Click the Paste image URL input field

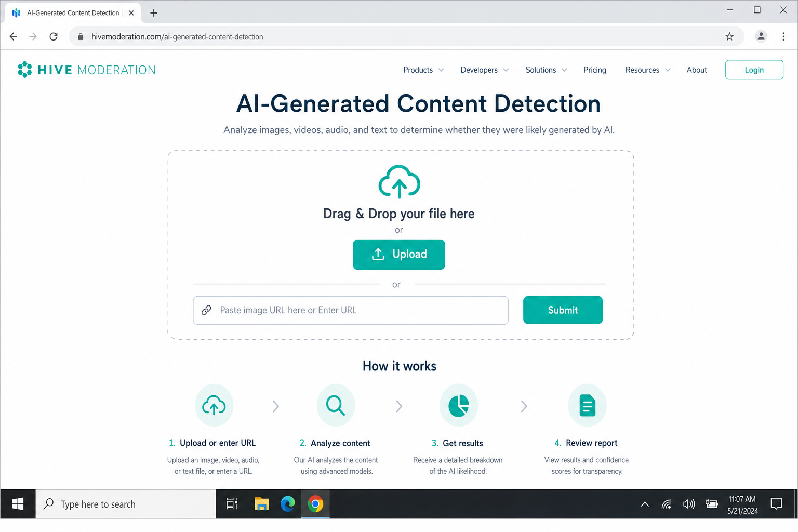[x=351, y=310]
